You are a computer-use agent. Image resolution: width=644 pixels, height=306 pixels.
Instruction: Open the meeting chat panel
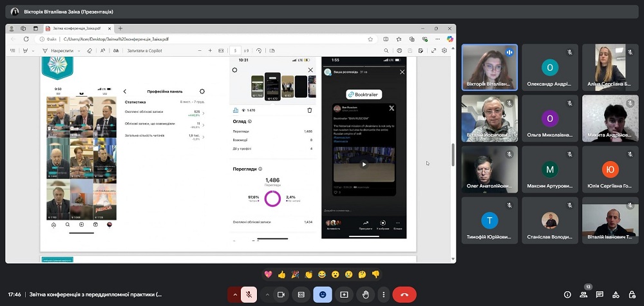pos(600,294)
